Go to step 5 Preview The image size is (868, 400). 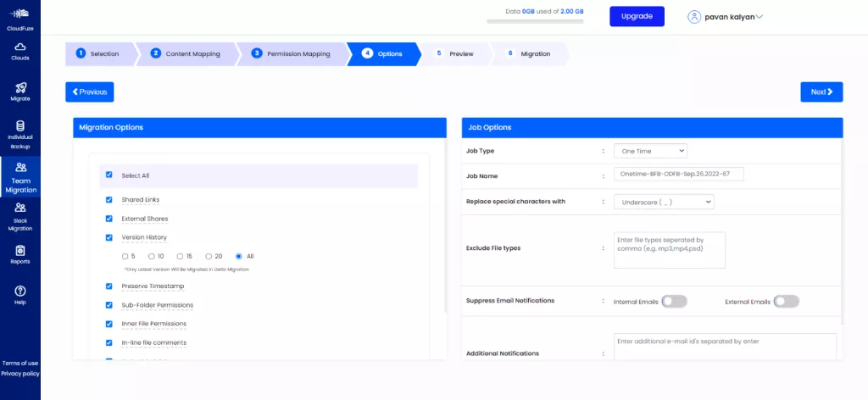coord(455,53)
